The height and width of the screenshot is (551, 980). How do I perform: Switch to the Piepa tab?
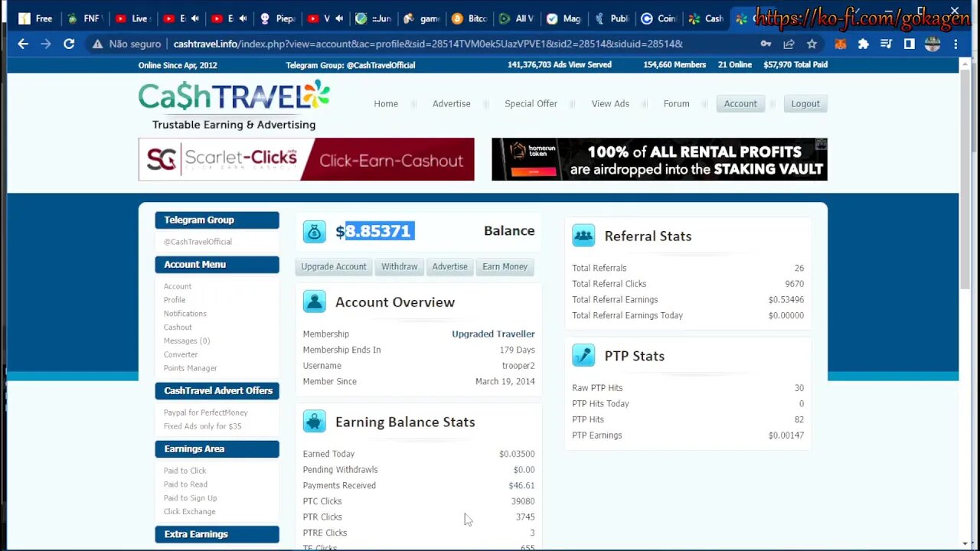point(276,18)
